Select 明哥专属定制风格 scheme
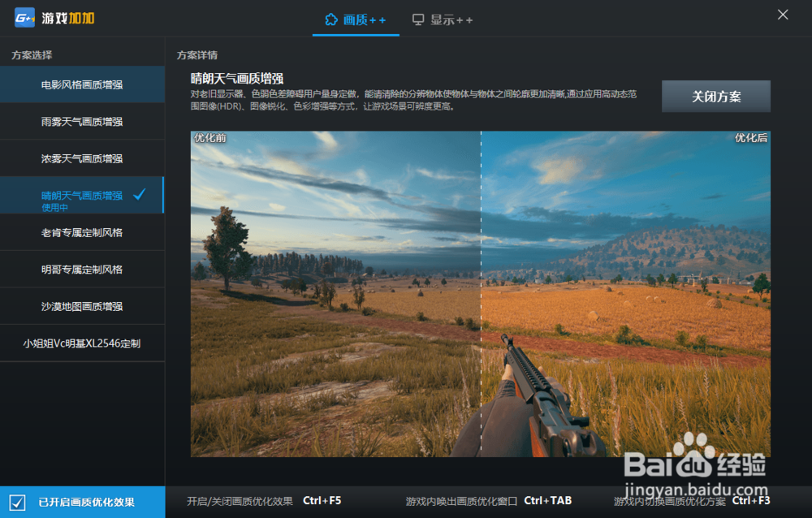This screenshot has height=518, width=812. 82,270
